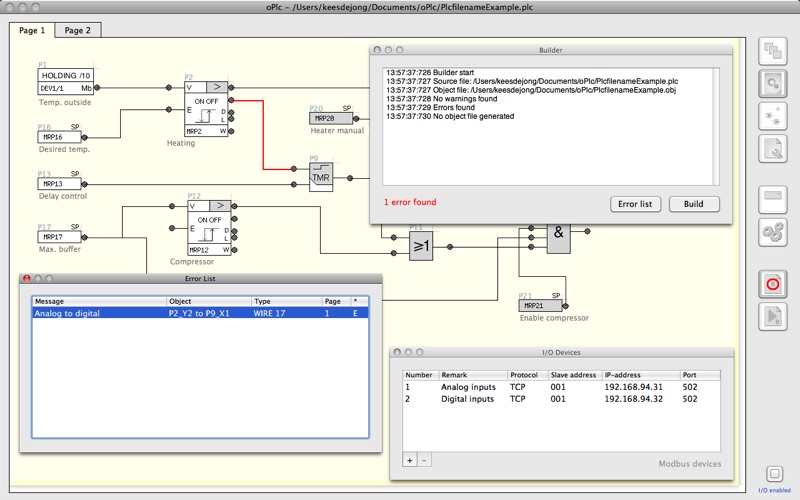Click the output dot of the AND gate
800x500 pixels.
(x=587, y=231)
